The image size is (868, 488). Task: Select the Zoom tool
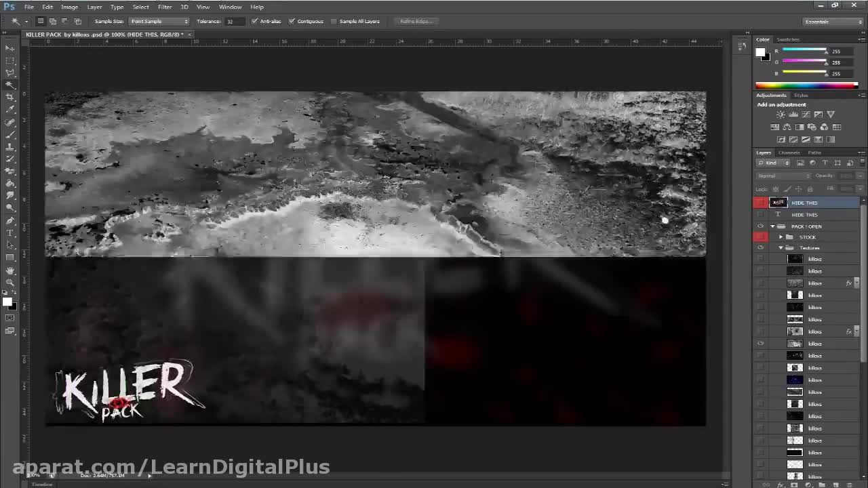point(10,282)
